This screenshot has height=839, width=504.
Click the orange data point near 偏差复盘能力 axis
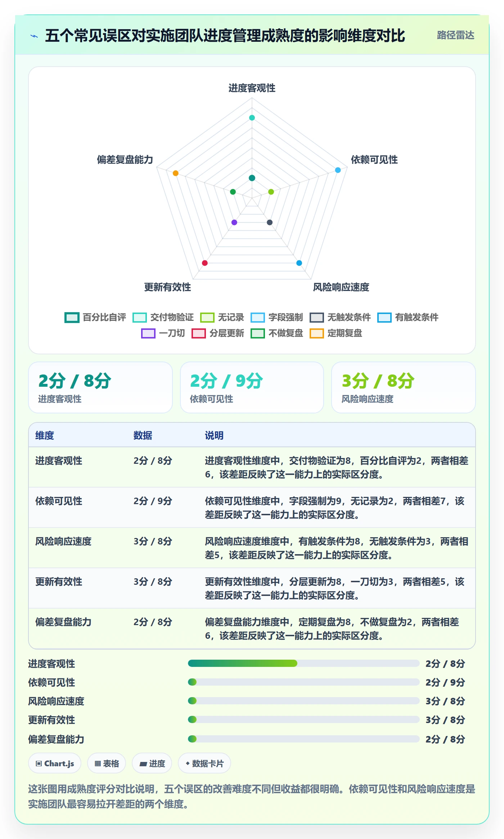(x=176, y=173)
